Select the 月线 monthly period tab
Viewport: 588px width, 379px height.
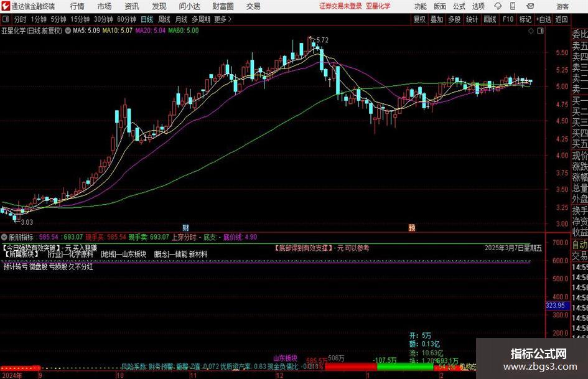pos(182,19)
